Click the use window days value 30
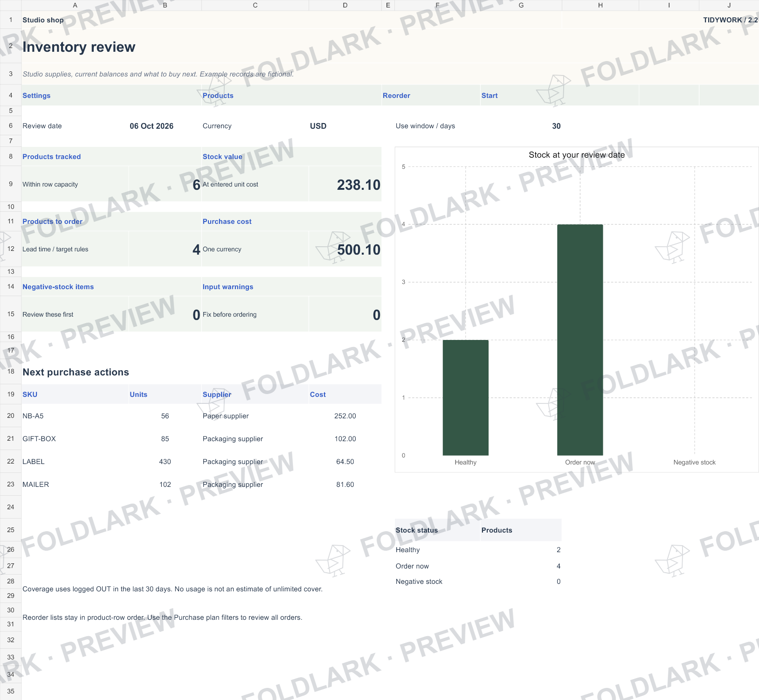Screen dimensions: 759x700 pyautogui.click(x=556, y=126)
